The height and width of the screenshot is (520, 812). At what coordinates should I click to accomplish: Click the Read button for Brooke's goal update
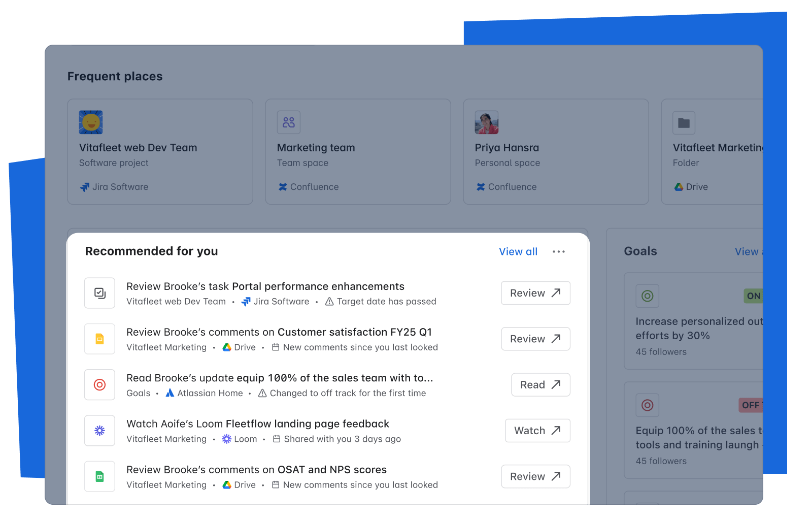click(540, 385)
